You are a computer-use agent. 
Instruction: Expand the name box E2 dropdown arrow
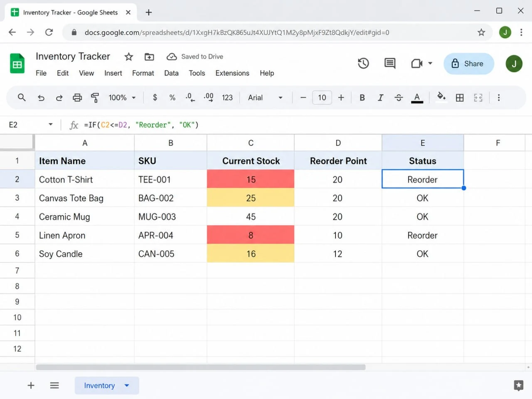click(50, 124)
